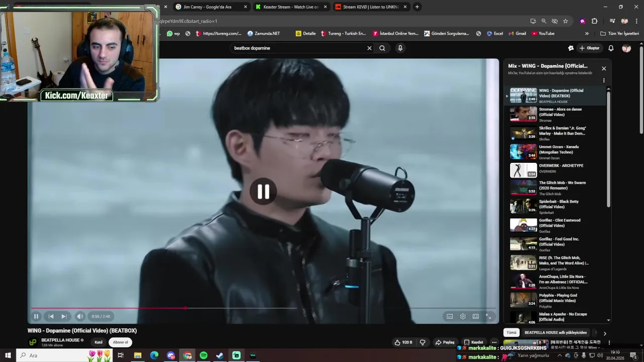644x362 pixels.
Task: Close the Mix playlist panel
Action: pyautogui.click(x=604, y=68)
